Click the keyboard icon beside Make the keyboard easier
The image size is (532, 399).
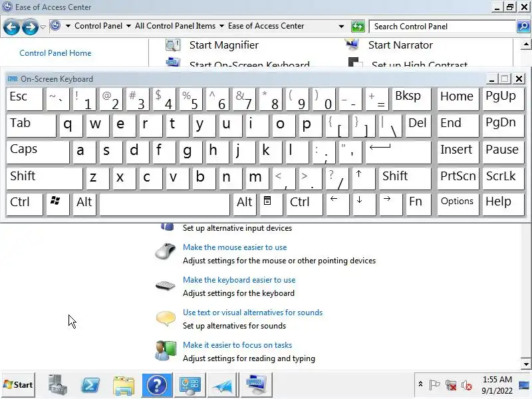tap(165, 285)
